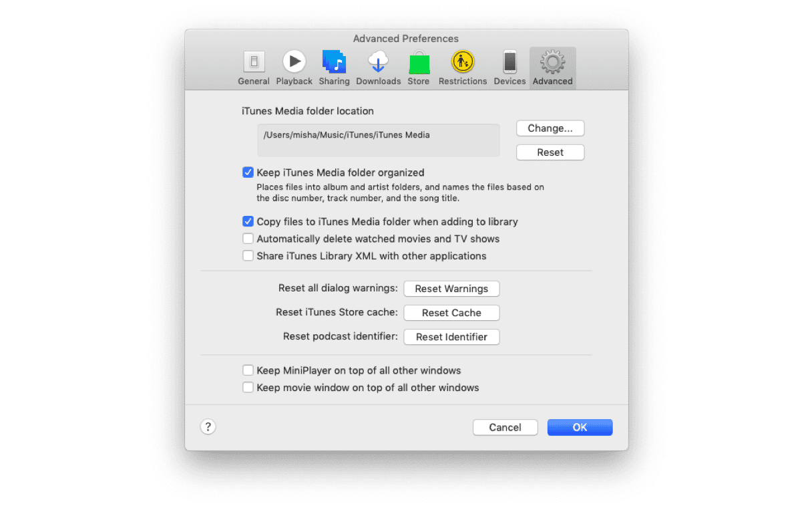This screenshot has width=812, height=508.
Task: Check Keep movie window on top
Action: (x=248, y=388)
